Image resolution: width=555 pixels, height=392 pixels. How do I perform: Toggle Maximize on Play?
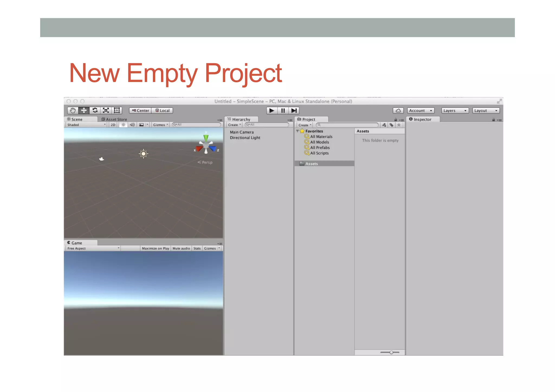(x=155, y=248)
